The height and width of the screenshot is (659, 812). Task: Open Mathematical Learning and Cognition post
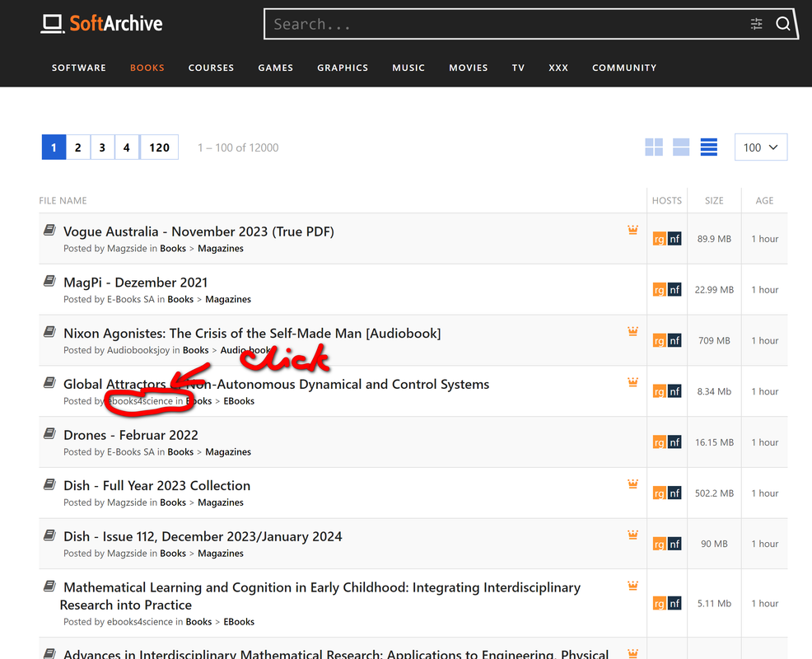pos(320,596)
